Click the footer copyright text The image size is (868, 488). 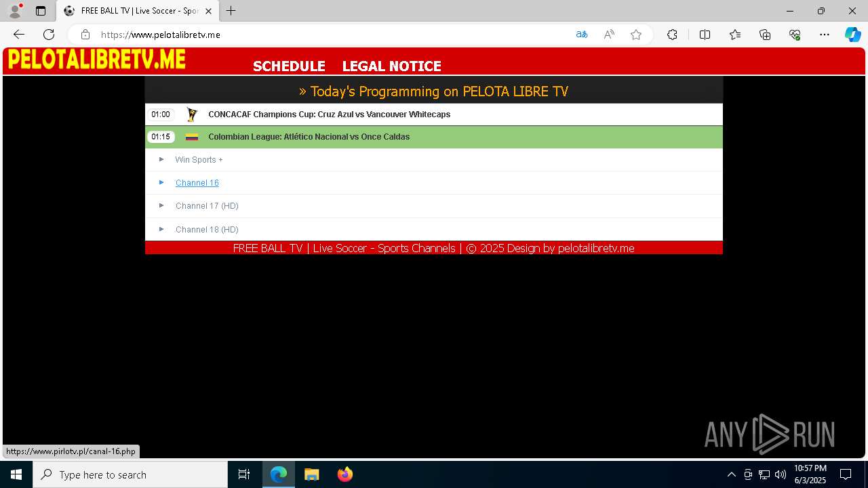click(x=433, y=248)
